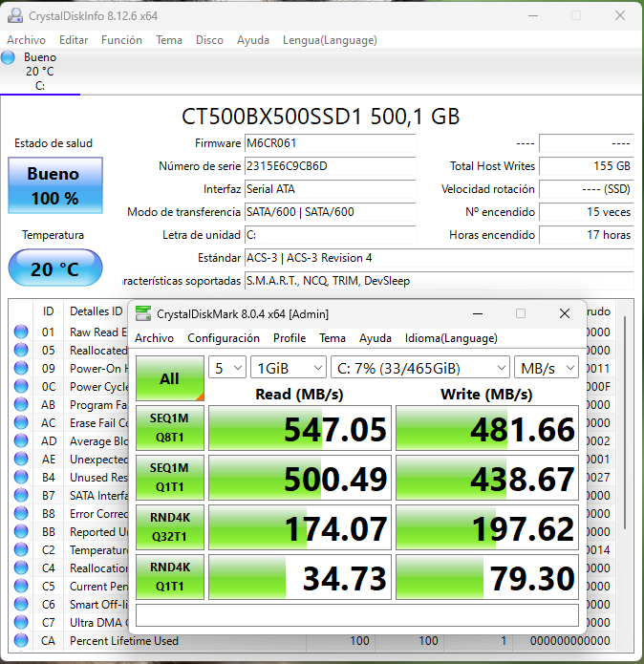Click the status orb next to attribute C2 Temperature

click(21, 550)
